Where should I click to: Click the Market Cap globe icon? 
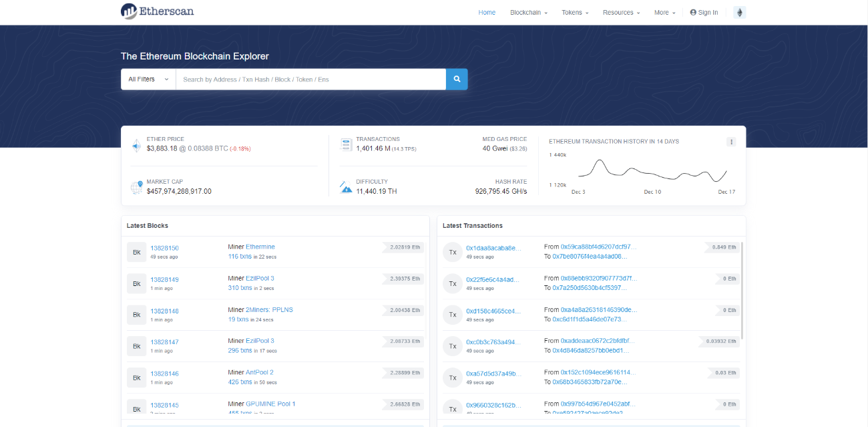[x=137, y=186]
